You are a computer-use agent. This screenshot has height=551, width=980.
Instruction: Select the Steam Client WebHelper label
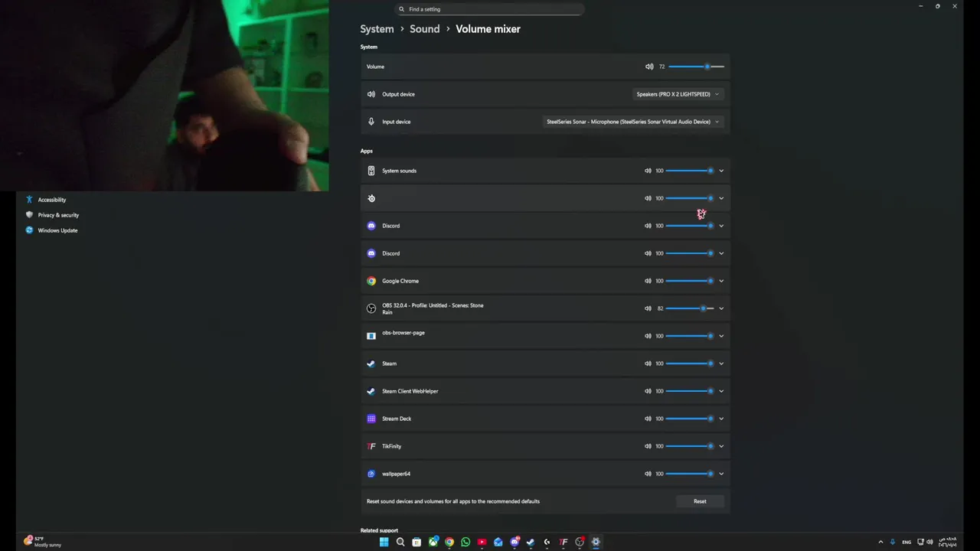point(410,391)
